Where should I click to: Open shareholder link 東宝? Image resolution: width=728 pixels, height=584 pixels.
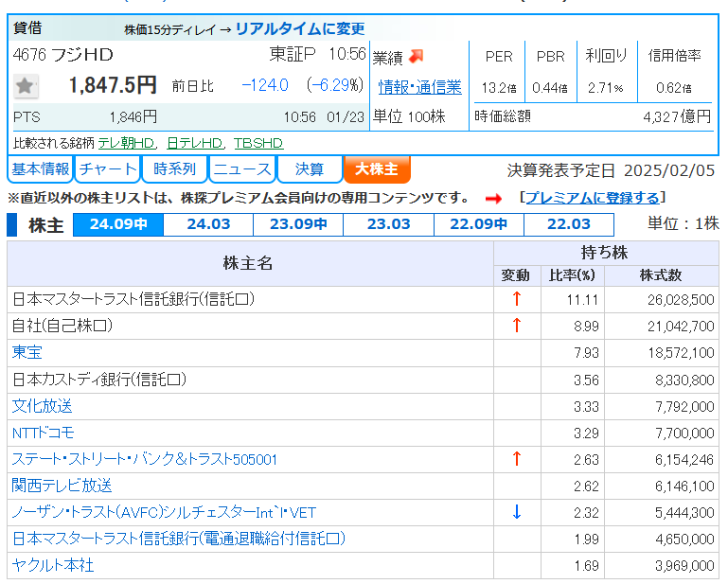tap(27, 352)
